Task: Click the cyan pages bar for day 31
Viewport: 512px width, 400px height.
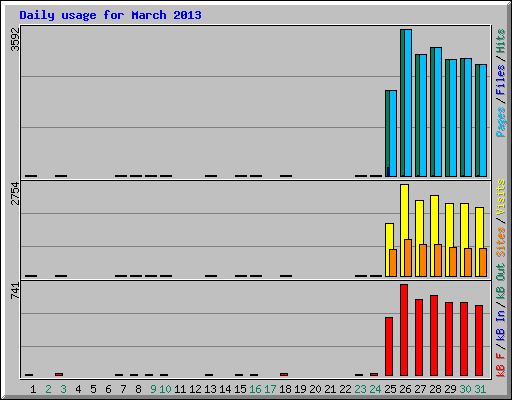Action: (x=483, y=120)
